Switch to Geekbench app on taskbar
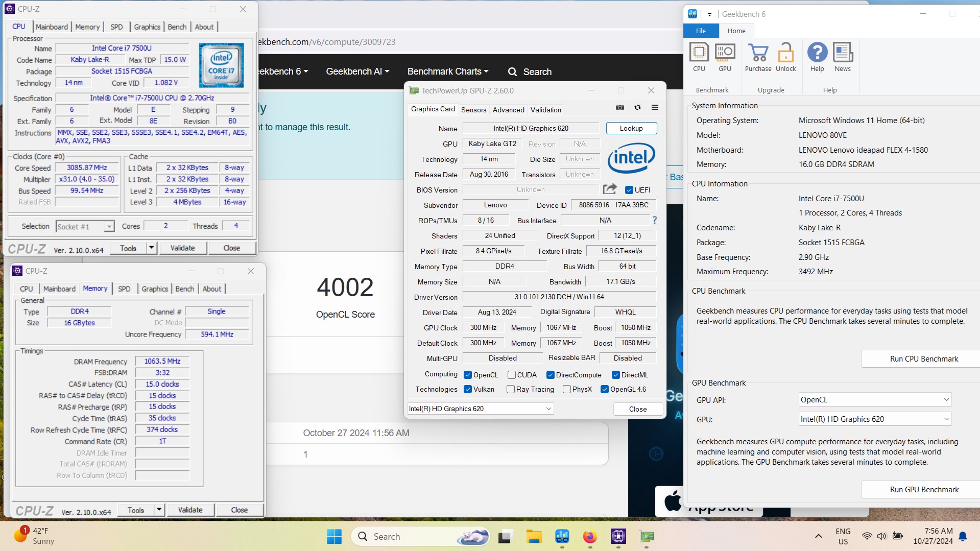The width and height of the screenshot is (980, 551). coord(562,536)
